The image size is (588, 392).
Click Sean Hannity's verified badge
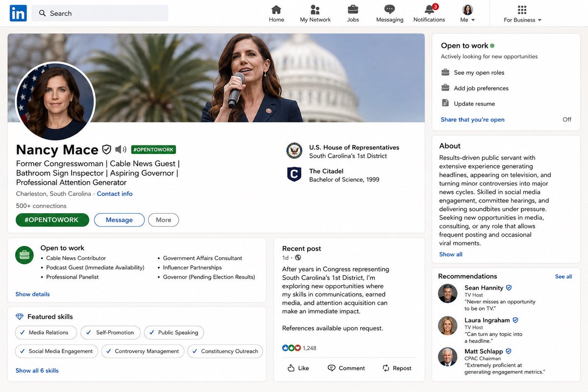[x=509, y=288]
